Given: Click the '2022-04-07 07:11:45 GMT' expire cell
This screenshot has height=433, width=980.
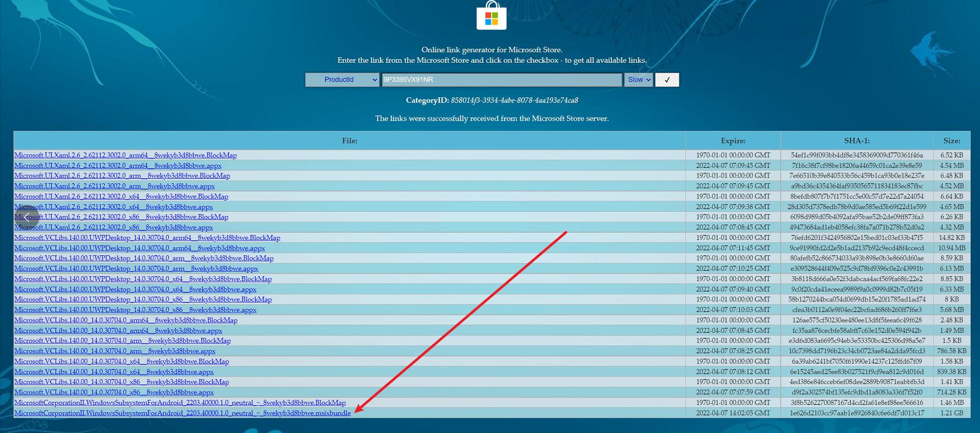Looking at the screenshot, I should click(733, 248).
